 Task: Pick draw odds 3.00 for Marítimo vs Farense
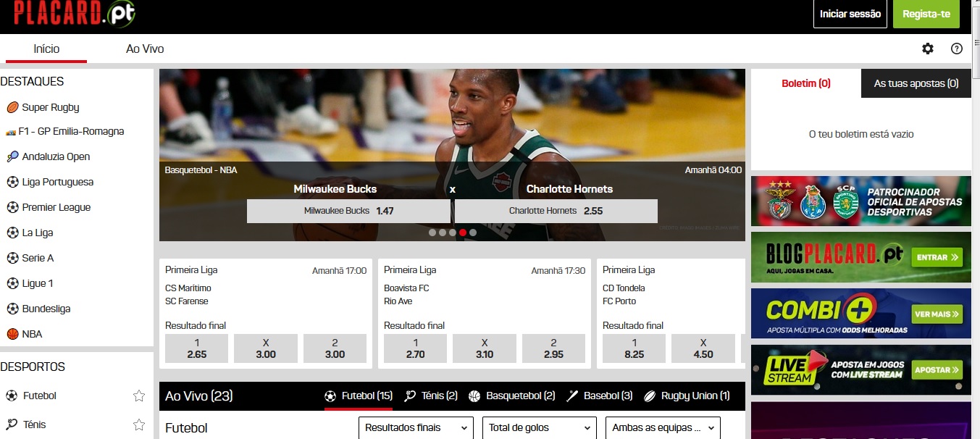(266, 348)
